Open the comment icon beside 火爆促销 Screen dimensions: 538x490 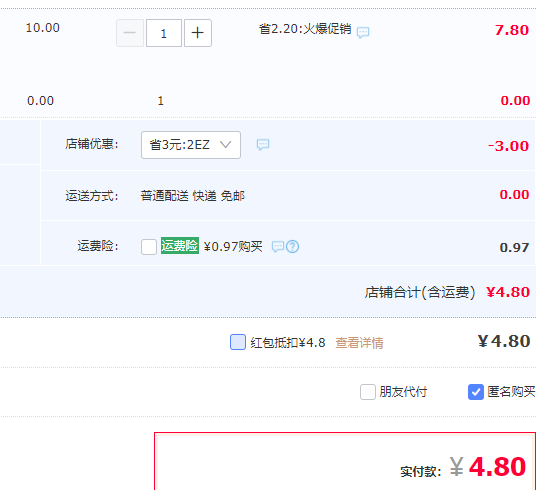click(363, 33)
